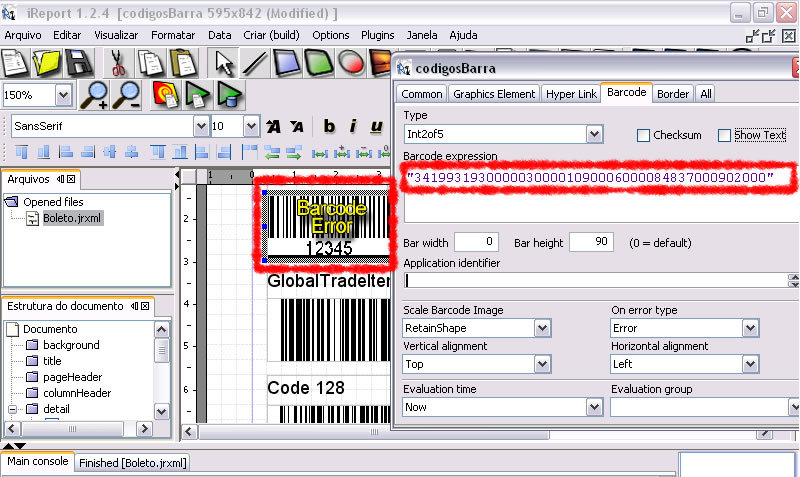Viewport: 800px width, 477px height.
Task: Click the first alignment icon in format toolbar
Action: (22, 152)
